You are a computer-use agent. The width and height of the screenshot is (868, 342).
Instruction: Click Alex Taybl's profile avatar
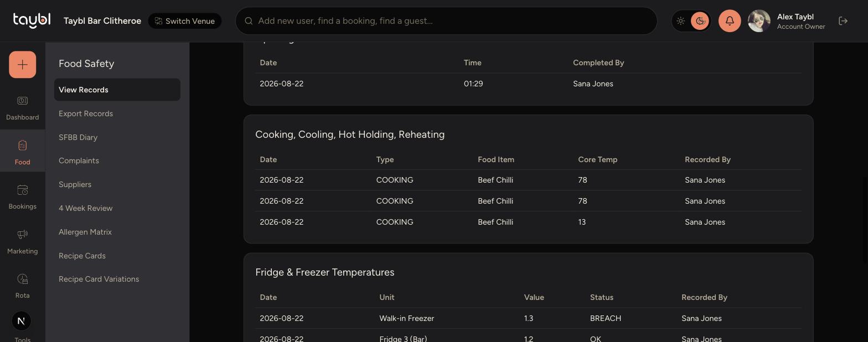(x=759, y=21)
